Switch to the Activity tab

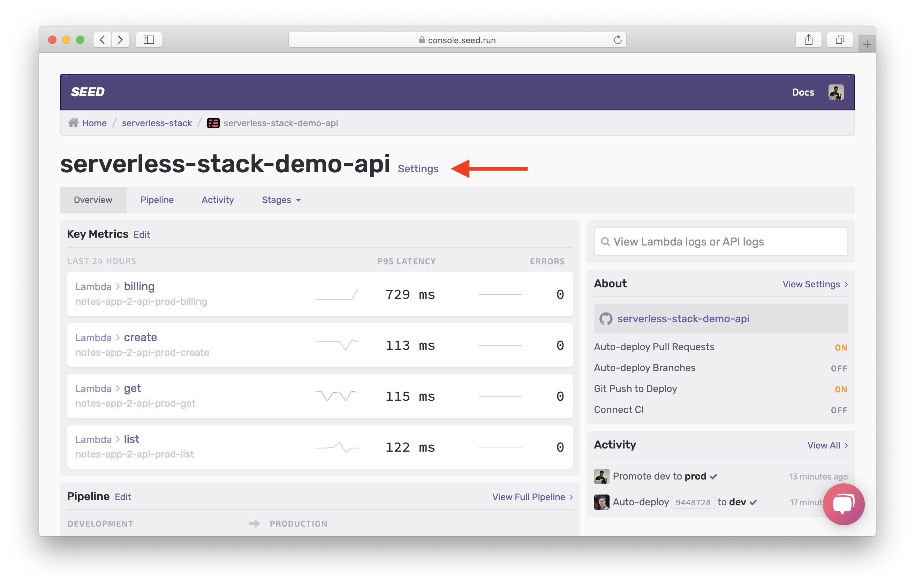[x=218, y=200]
